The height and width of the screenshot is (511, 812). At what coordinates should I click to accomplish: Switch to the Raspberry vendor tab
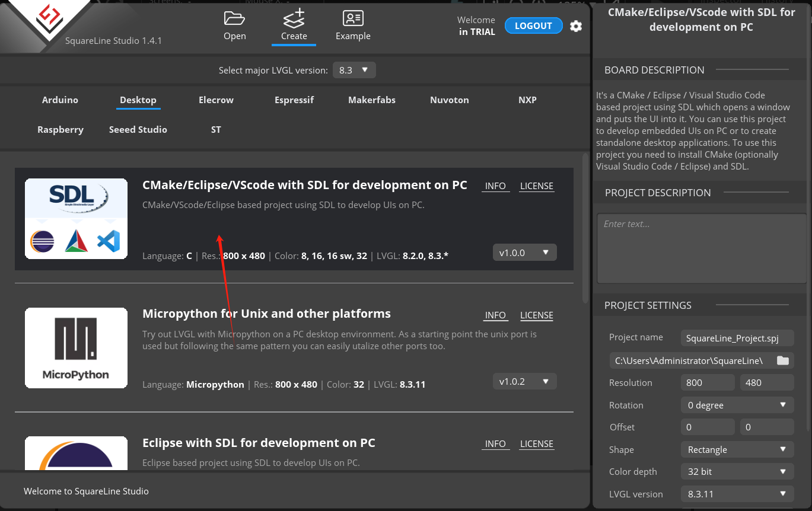click(x=60, y=129)
